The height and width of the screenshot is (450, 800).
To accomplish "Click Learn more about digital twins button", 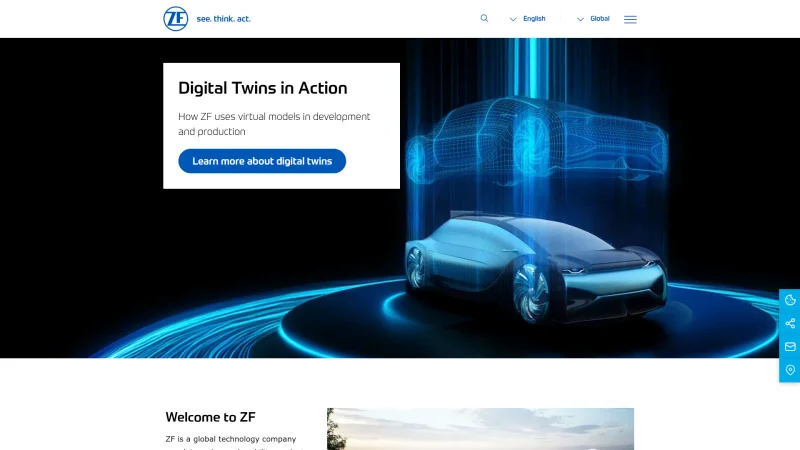I will click(262, 161).
